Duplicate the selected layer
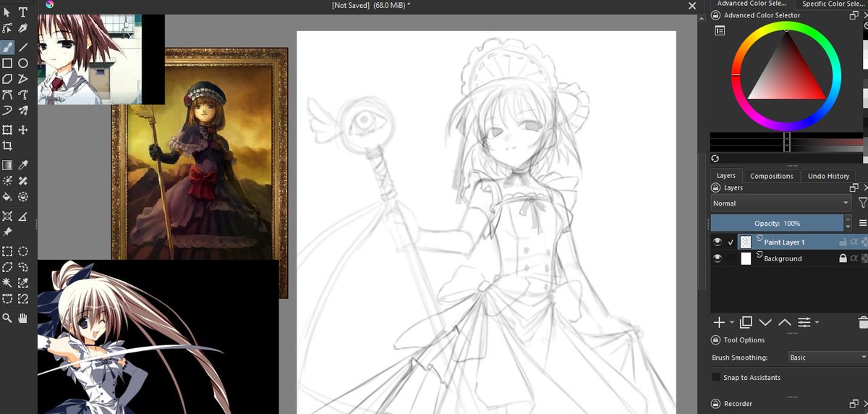This screenshot has height=414, width=868. point(746,322)
